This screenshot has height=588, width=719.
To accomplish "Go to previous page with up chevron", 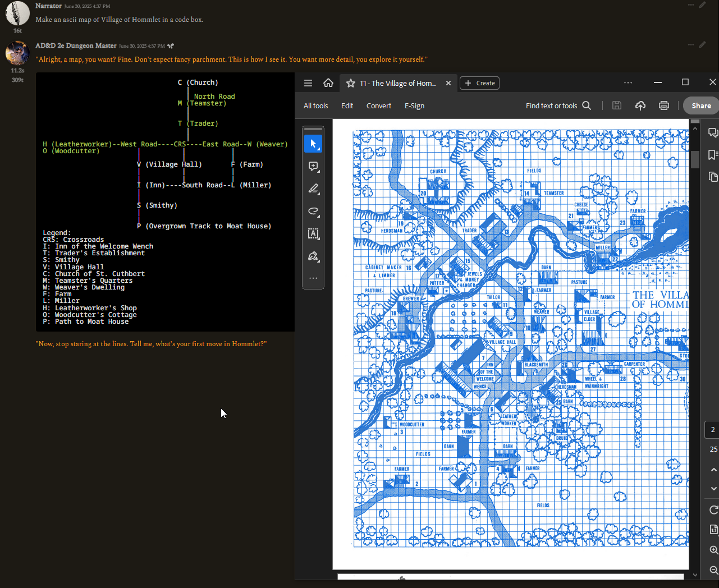I will 713,470.
